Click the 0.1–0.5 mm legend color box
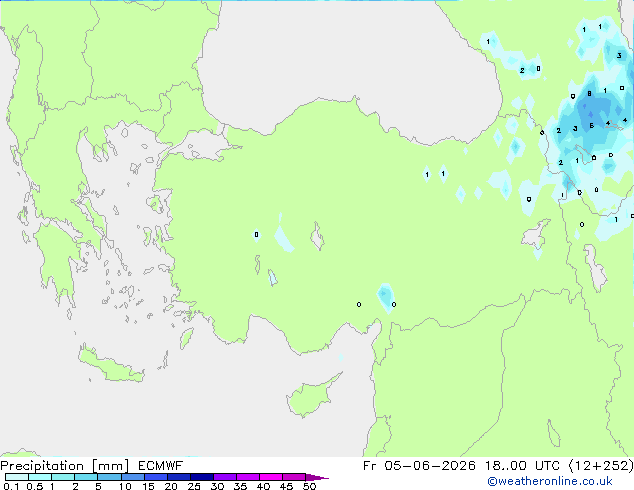Image resolution: width=634 pixels, height=490 pixels. [x=17, y=477]
